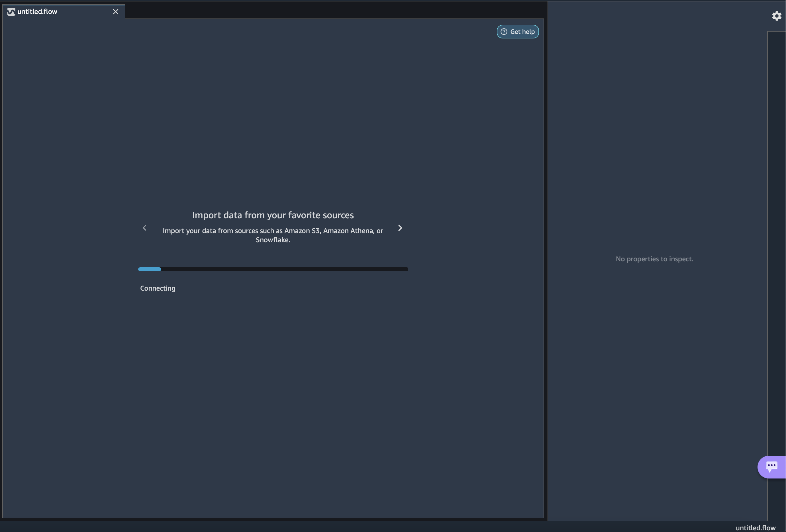This screenshot has height=532, width=786.
Task: Select the untitled.flow tab label
Action: [x=37, y=12]
